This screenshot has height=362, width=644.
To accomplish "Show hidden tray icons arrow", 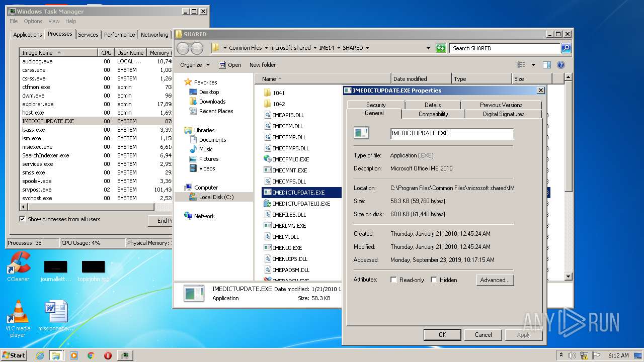I will pos(561,355).
